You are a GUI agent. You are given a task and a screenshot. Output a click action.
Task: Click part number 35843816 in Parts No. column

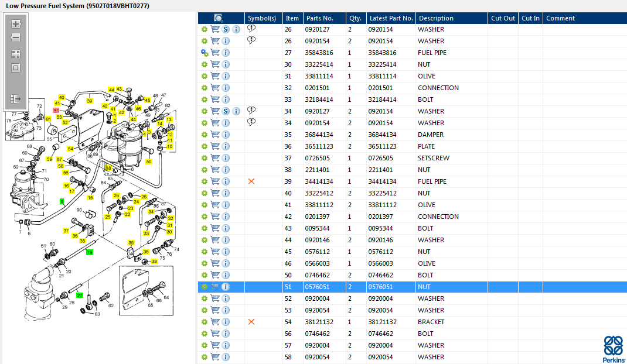pyautogui.click(x=319, y=53)
